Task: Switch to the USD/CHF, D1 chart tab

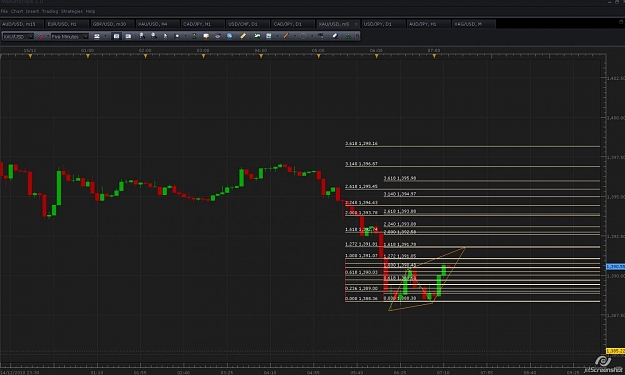Action: (248, 24)
